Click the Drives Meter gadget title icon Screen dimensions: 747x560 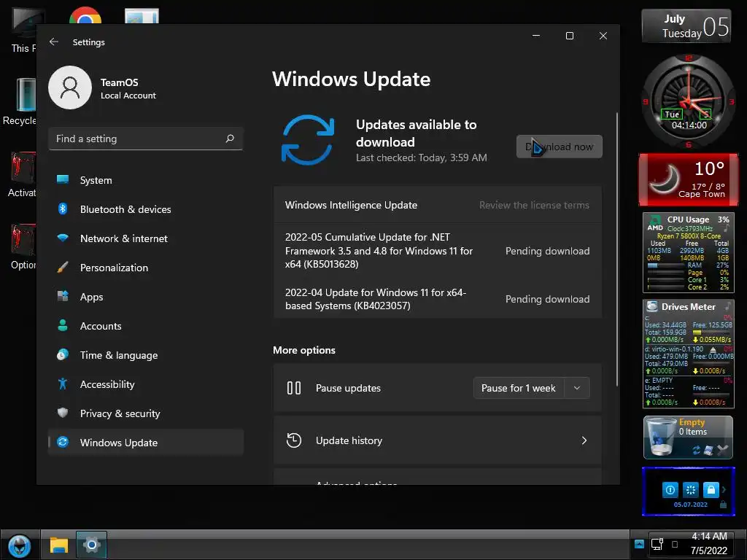653,307
